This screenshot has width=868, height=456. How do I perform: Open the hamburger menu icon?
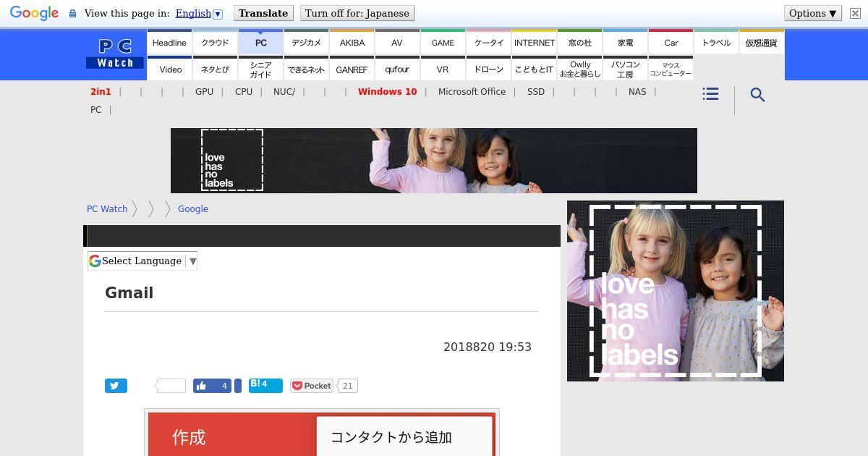[710, 94]
